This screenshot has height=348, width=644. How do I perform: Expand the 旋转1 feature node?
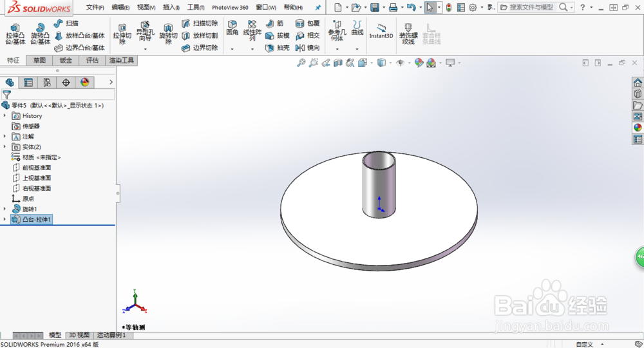click(5, 209)
